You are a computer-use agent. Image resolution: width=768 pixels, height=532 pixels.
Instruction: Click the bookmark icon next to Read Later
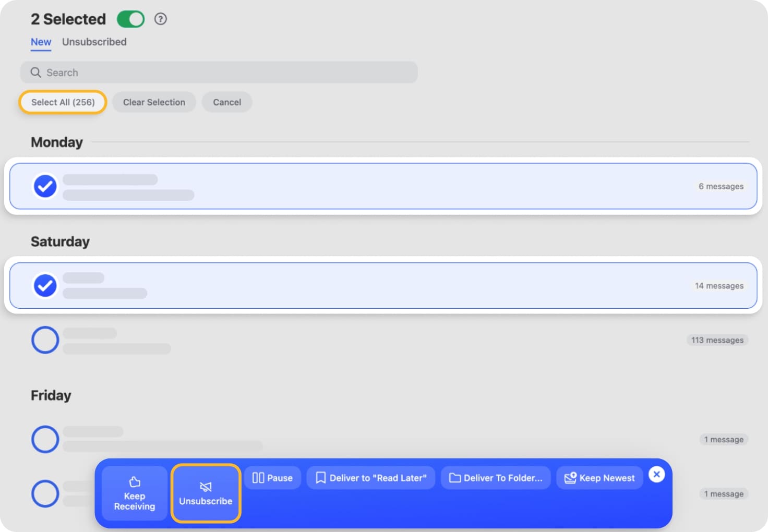point(320,477)
